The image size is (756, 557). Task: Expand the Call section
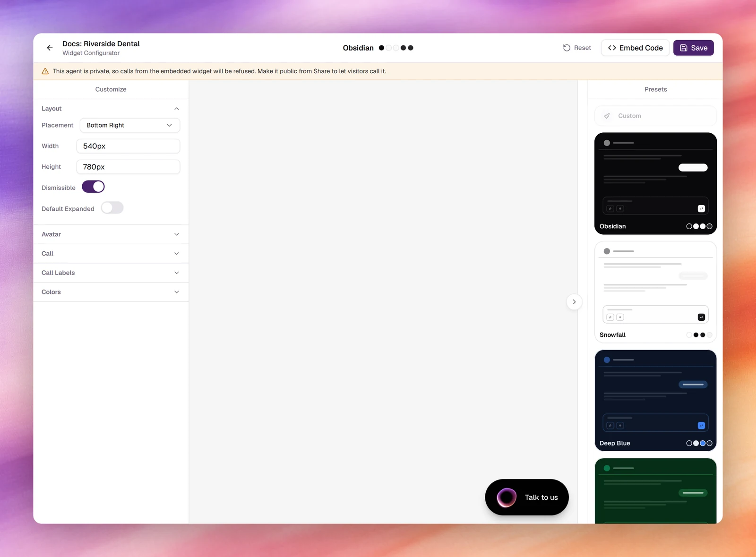pyautogui.click(x=111, y=254)
